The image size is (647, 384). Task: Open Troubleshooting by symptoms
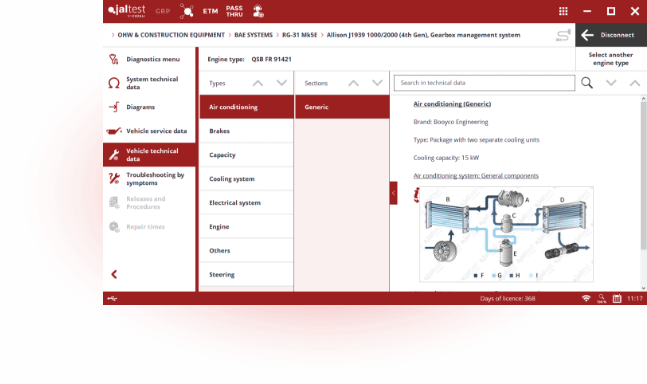[x=149, y=179]
